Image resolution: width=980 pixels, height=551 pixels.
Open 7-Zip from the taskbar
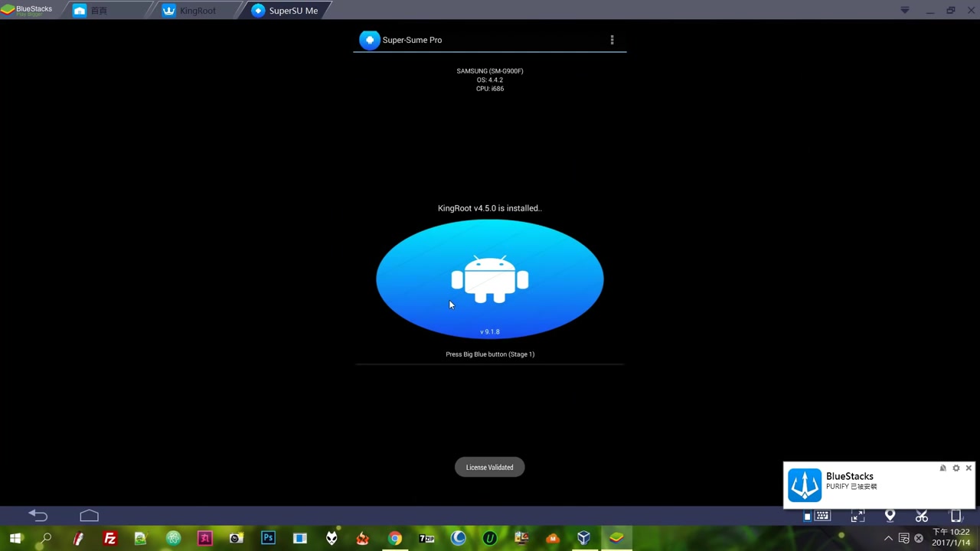(x=426, y=539)
